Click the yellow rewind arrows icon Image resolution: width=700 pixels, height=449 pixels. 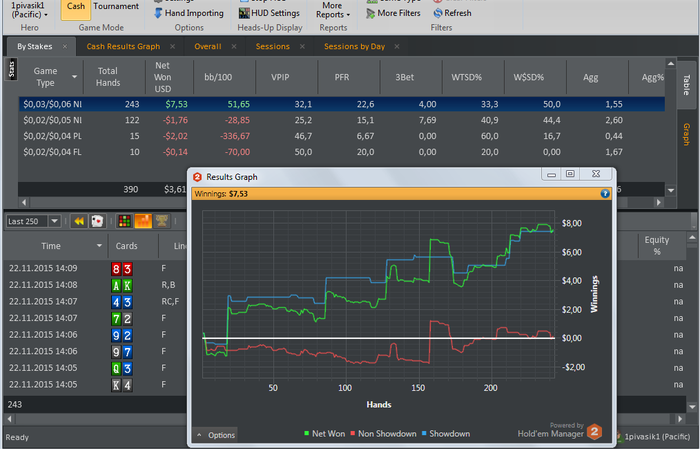pyautogui.click(x=79, y=221)
